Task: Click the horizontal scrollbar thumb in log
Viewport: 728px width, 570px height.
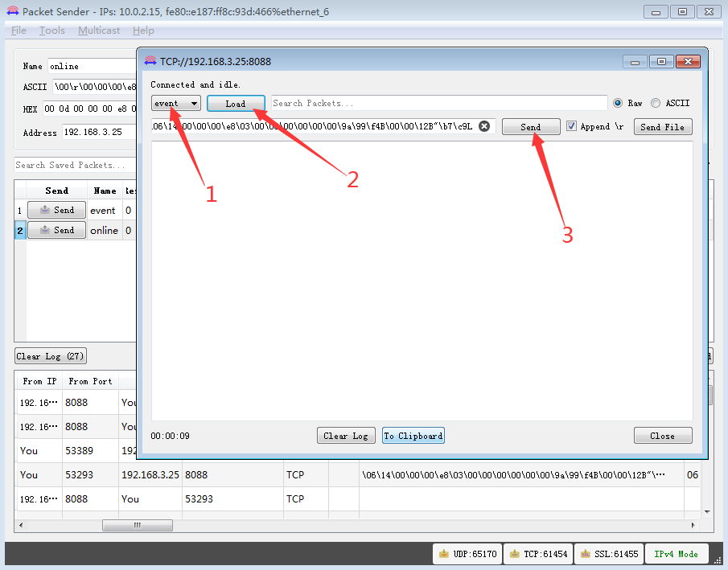Action: coord(136,525)
